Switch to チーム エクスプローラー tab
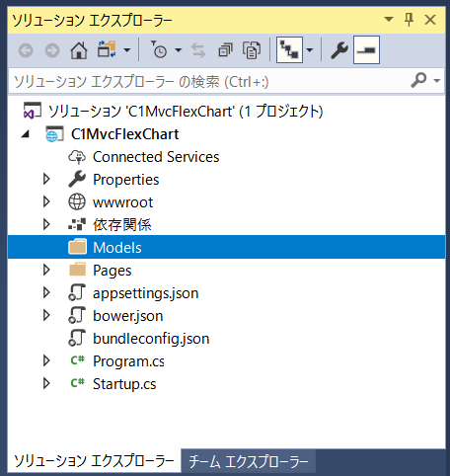 (x=249, y=461)
